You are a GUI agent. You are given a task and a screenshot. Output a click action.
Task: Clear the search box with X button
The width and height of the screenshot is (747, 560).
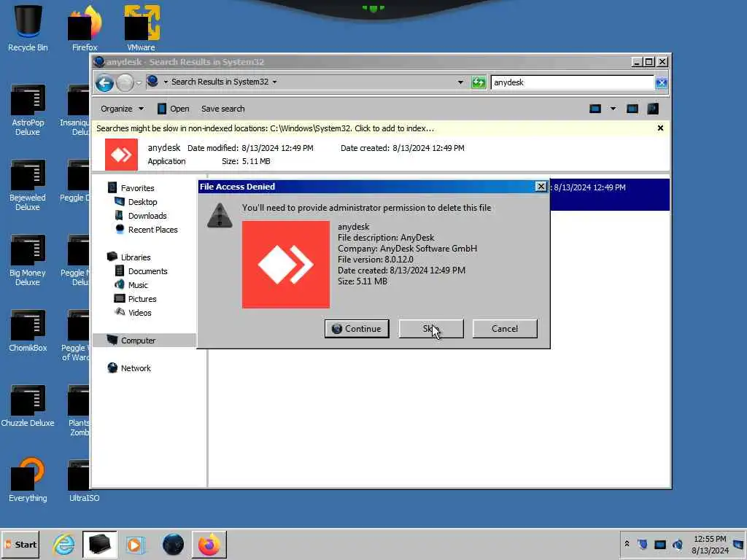661,82
